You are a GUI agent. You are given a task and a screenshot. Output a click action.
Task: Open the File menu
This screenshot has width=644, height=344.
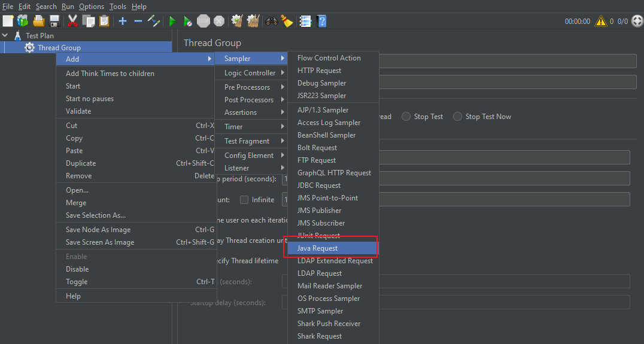(8, 7)
